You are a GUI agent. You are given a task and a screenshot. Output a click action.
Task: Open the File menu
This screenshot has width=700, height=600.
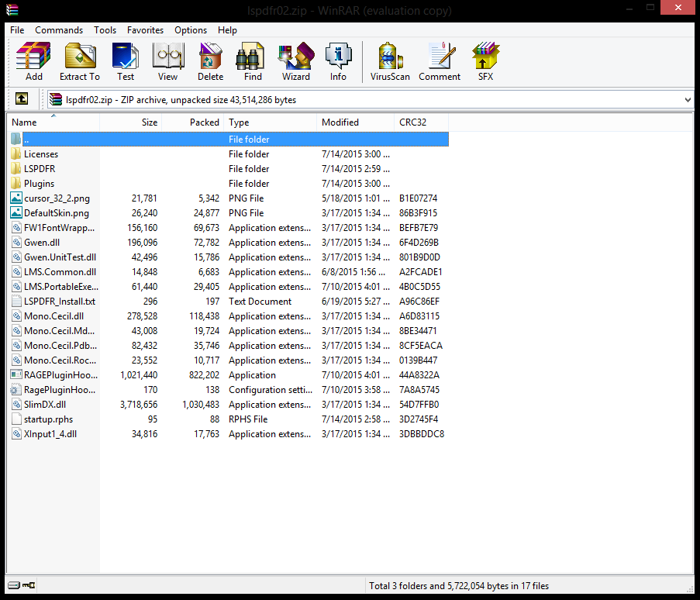tap(17, 30)
